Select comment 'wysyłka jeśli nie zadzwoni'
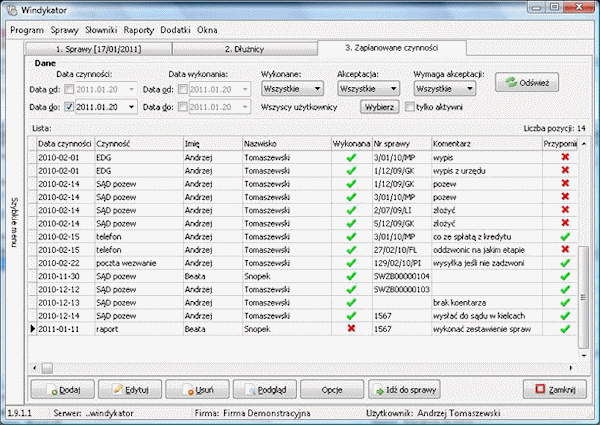The image size is (600, 425). click(487, 263)
